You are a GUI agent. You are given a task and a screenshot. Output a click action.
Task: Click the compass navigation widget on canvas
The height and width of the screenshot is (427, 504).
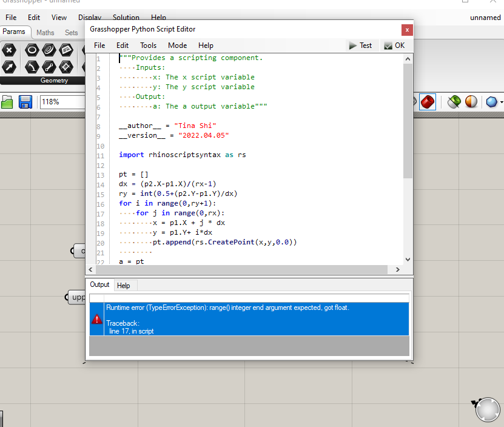487,409
